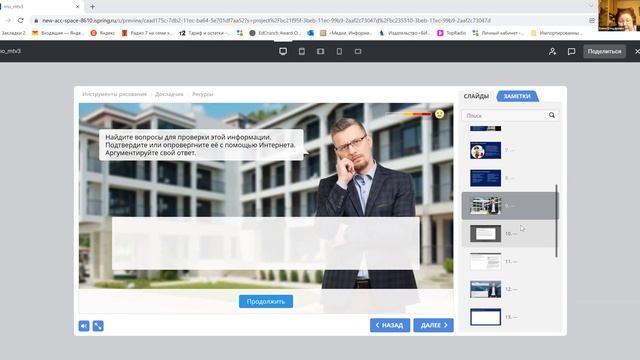
Task: Select slide 10 thumbnail in outline
Action: click(485, 234)
